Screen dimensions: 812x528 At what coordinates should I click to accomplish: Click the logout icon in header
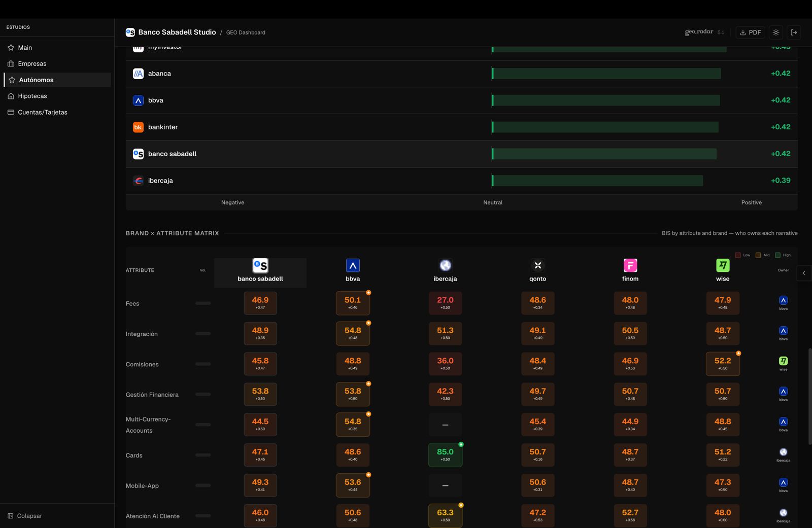(794, 32)
